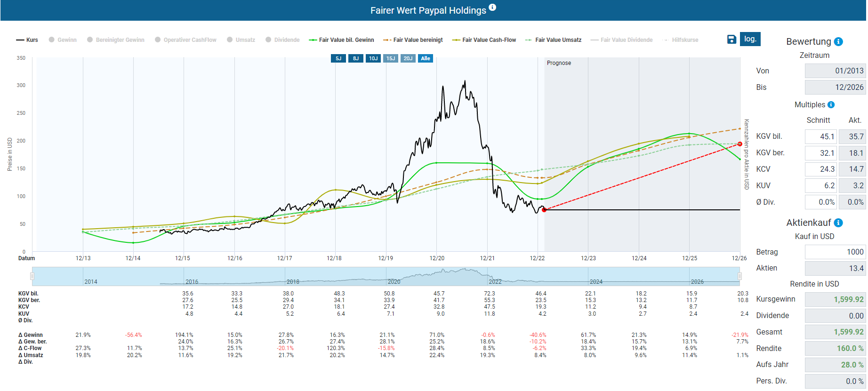Click the Bewertung info icon
The width and height of the screenshot is (868, 391).
tap(838, 42)
